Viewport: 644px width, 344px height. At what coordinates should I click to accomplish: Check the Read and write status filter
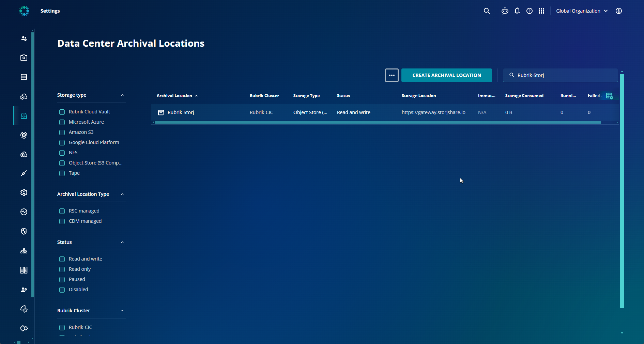[62, 259]
